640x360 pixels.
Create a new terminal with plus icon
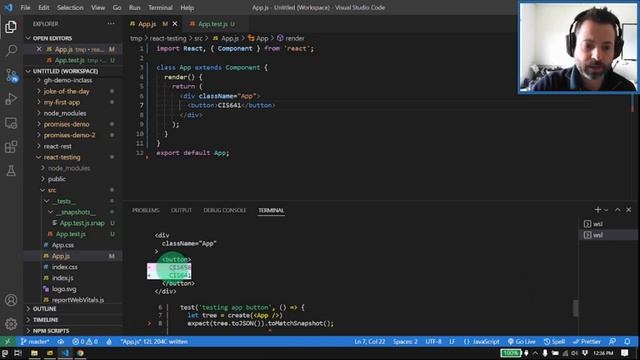(x=598, y=209)
